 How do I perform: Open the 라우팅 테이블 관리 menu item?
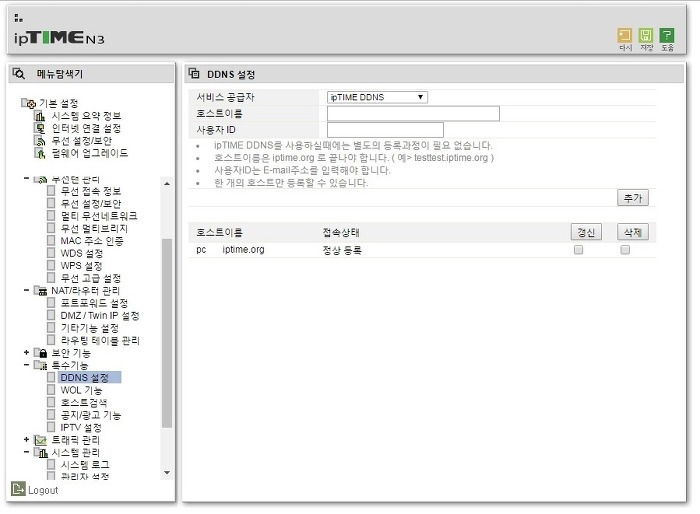100,341
